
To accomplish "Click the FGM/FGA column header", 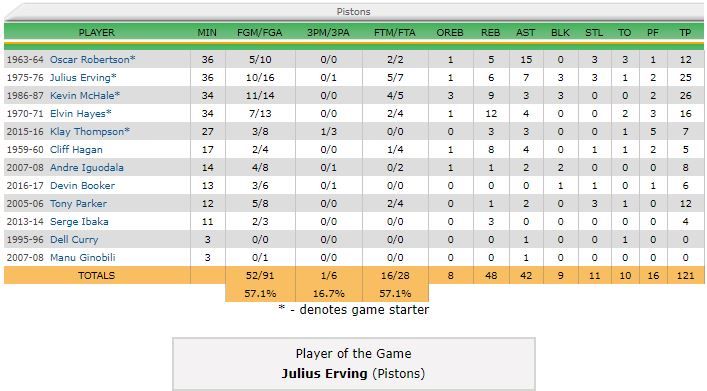I will pyautogui.click(x=260, y=32).
